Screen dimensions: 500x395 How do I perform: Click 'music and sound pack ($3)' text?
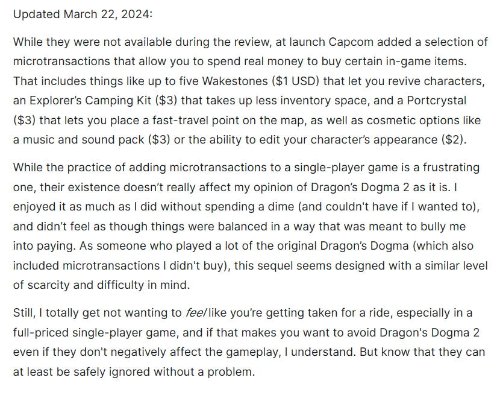click(x=96, y=140)
